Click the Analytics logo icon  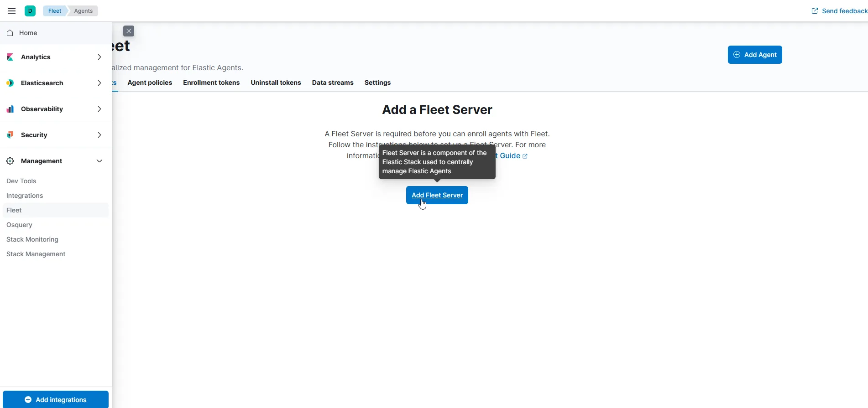(x=10, y=57)
